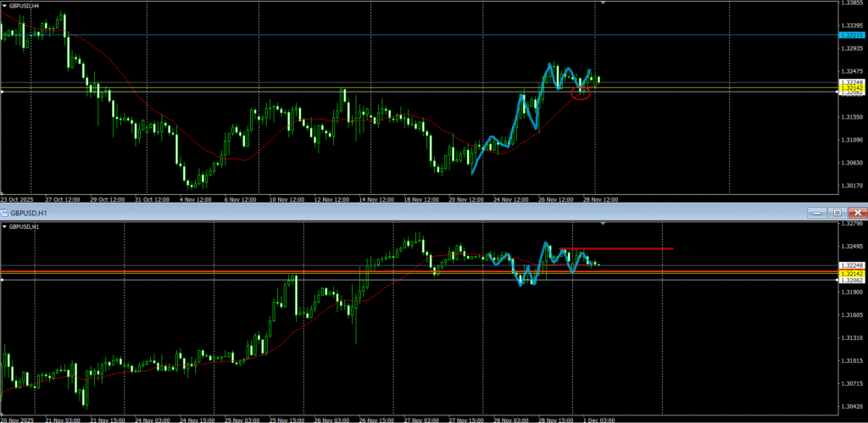868x423 pixels.
Task: Click the 1.32062 price label on H1 chart
Action: (x=850, y=280)
